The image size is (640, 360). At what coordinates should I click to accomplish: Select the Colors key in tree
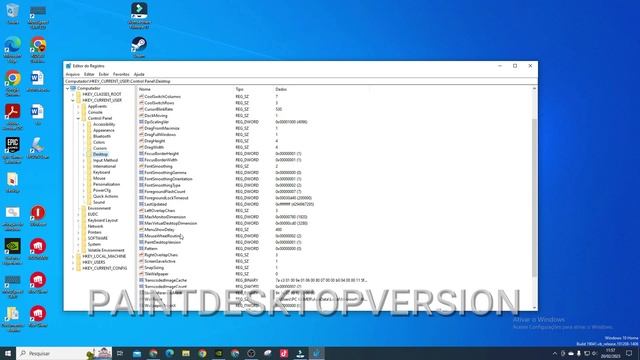pos(99,142)
